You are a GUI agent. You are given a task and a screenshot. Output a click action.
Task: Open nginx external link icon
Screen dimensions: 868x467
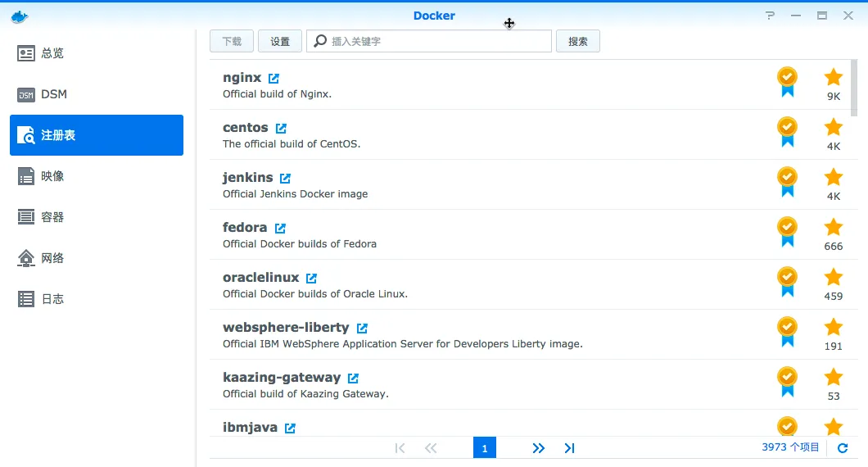point(274,79)
